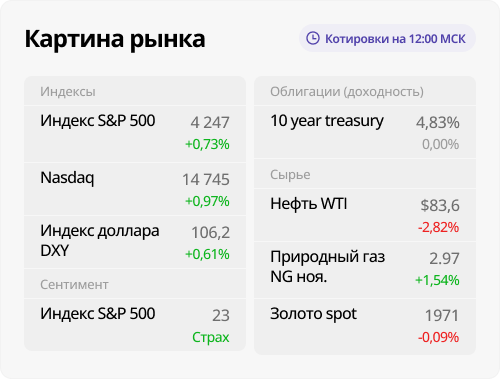The image size is (500, 379).
Task: Open the 'Индекс доллара DXY' row
Action: [x=135, y=242]
